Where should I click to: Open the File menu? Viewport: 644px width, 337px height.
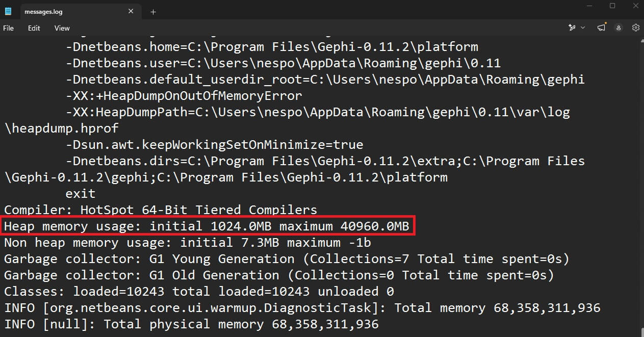coord(9,28)
